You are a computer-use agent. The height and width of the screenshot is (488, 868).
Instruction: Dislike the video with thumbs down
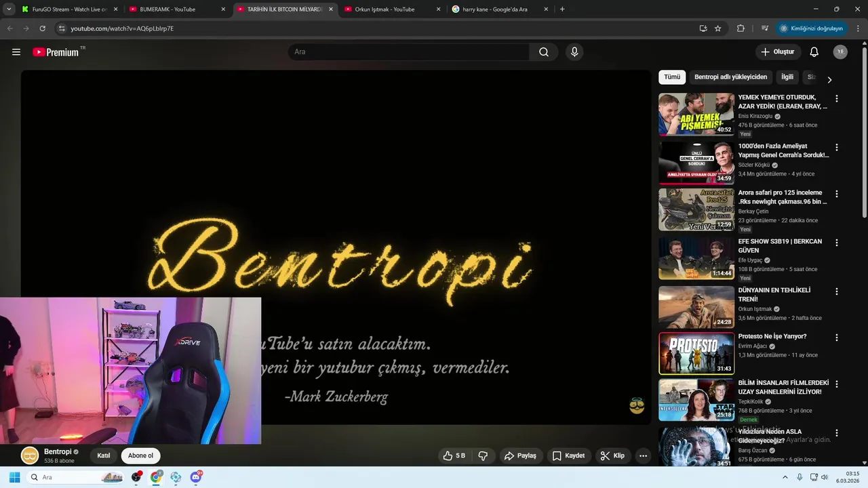(x=483, y=456)
